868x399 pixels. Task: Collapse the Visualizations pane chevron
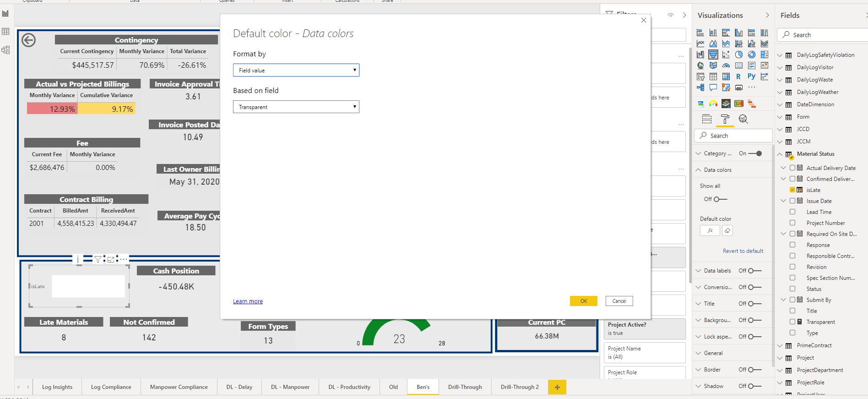pyautogui.click(x=767, y=15)
